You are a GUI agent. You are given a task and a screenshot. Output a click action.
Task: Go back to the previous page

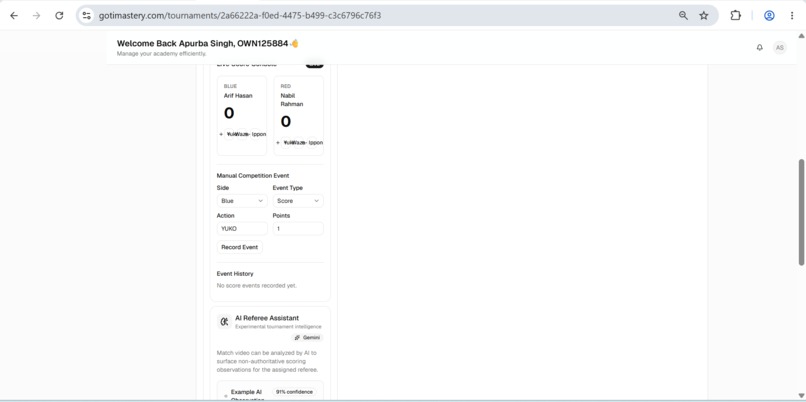14,15
